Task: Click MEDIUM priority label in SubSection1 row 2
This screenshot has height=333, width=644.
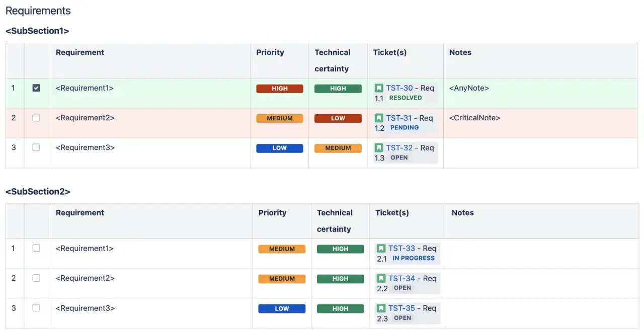Action: (x=280, y=119)
